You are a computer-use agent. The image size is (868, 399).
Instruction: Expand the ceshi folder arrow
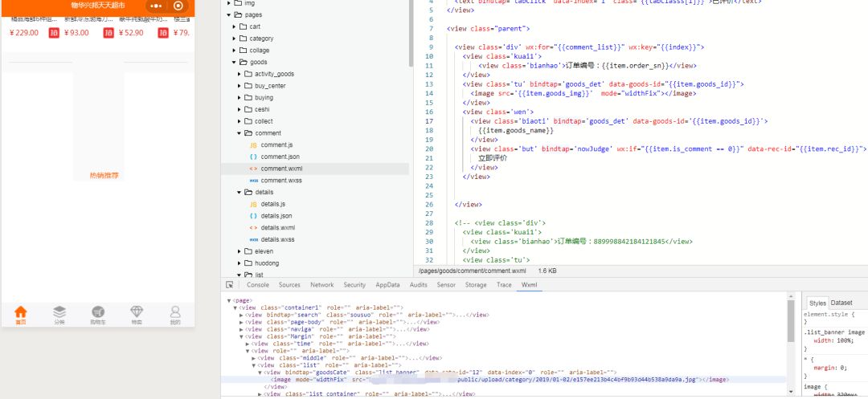point(240,109)
